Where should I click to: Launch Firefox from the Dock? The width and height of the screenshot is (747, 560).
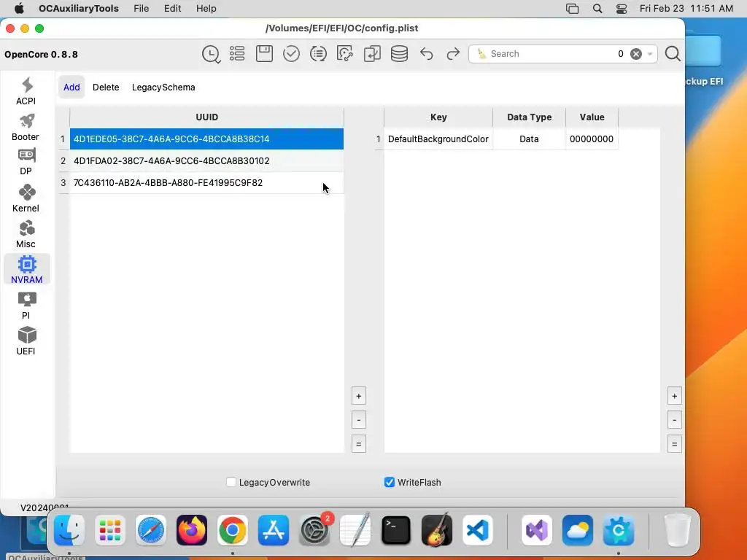[x=192, y=530]
